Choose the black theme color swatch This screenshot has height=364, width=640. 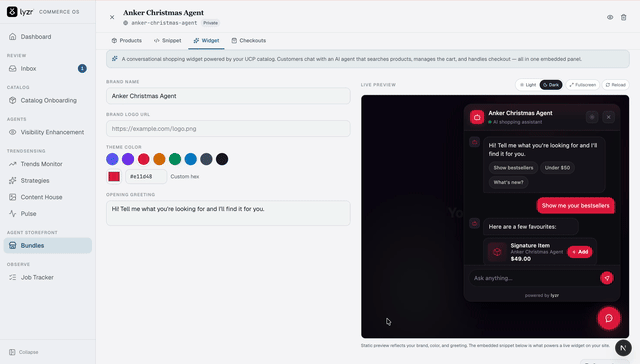[222, 159]
